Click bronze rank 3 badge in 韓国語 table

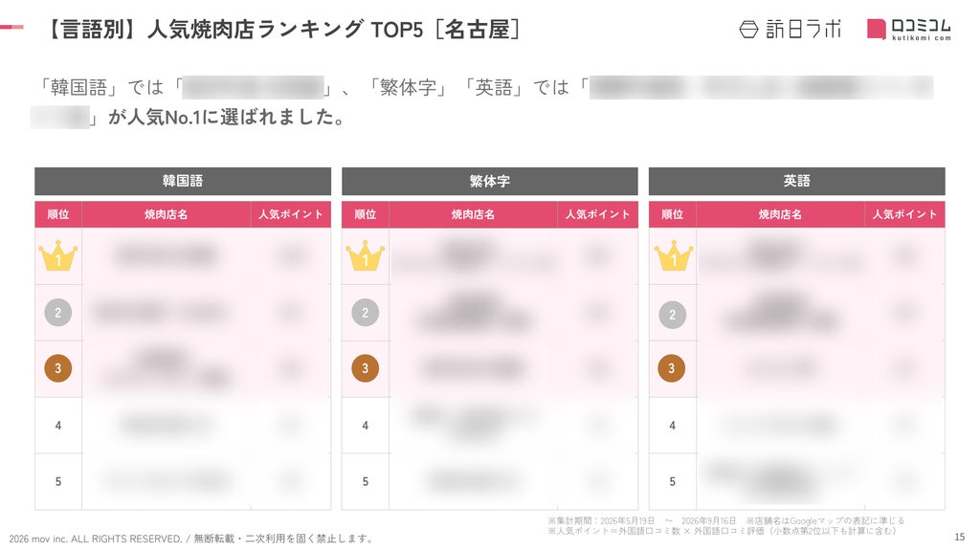tap(58, 368)
